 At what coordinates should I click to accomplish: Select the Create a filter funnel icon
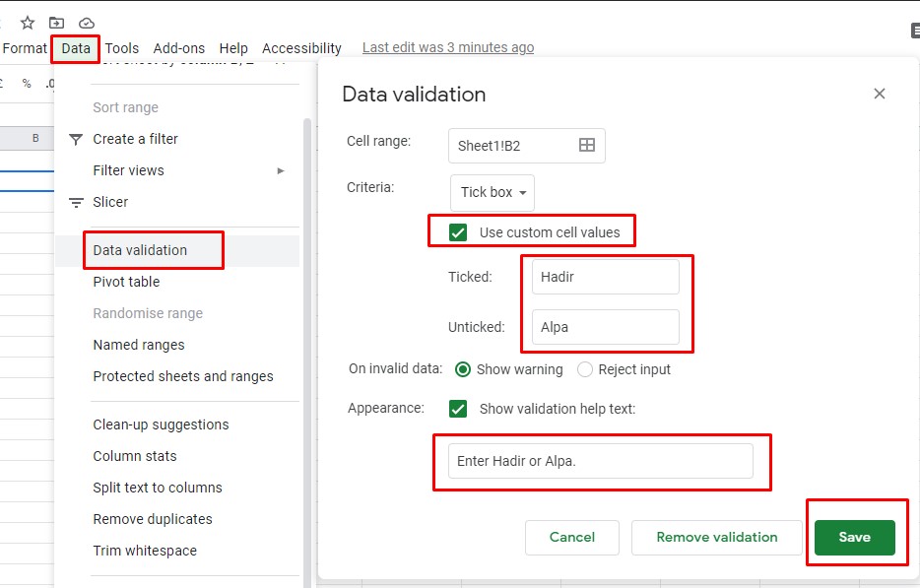76,139
